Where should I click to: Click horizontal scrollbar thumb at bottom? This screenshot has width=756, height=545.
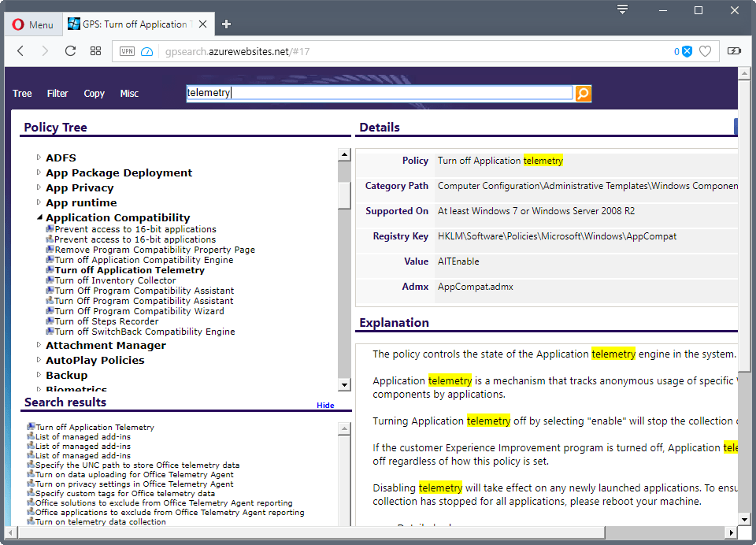(x=312, y=532)
